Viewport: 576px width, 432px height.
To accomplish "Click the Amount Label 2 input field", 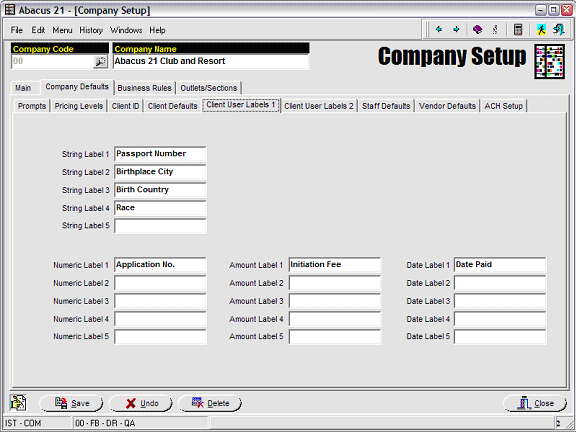I will [335, 283].
